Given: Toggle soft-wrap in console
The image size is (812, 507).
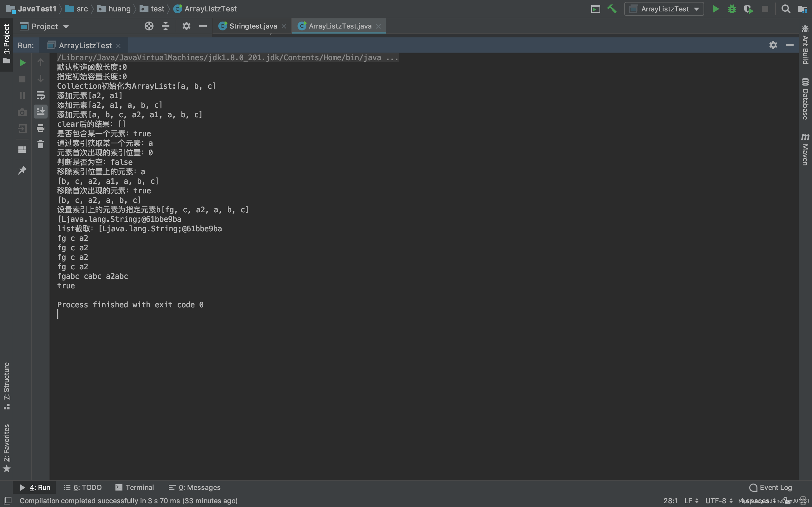Looking at the screenshot, I should 41,95.
